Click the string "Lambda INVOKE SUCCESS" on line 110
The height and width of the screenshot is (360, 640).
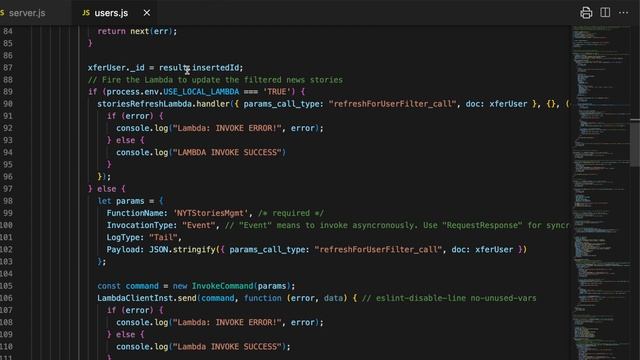227,347
